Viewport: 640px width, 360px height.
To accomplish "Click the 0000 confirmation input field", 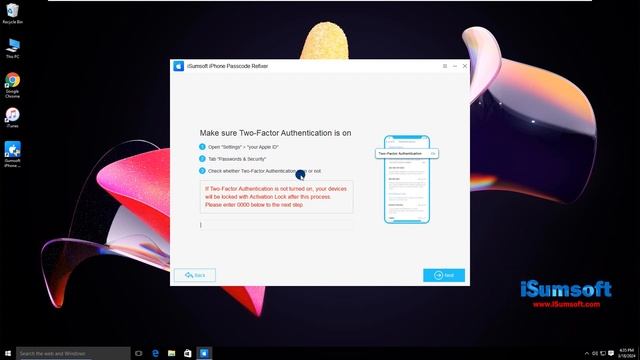I will (x=276, y=225).
